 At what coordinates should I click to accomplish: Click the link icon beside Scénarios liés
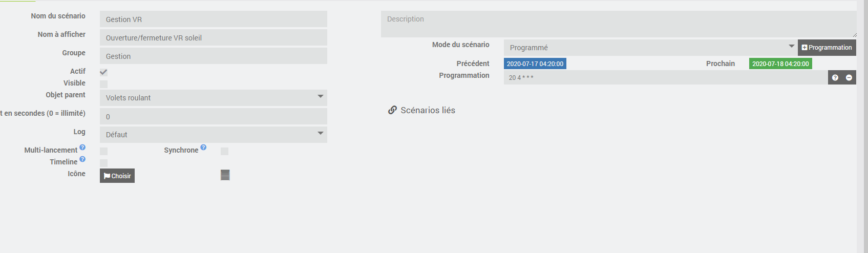point(393,110)
